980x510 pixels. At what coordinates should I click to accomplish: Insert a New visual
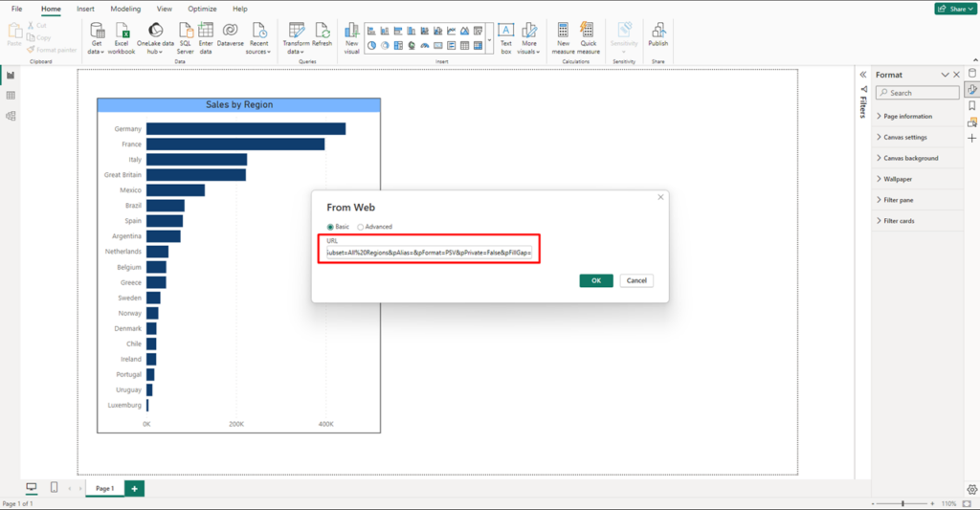click(352, 38)
